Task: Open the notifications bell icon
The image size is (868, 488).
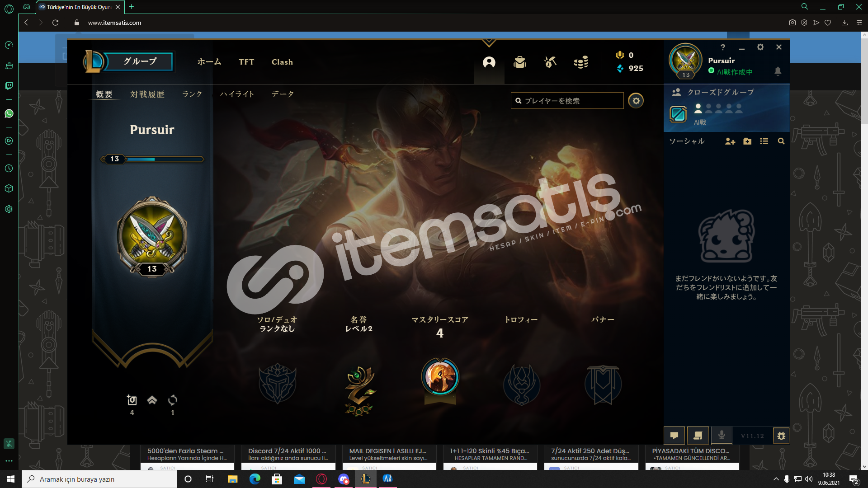Action: 778,71
